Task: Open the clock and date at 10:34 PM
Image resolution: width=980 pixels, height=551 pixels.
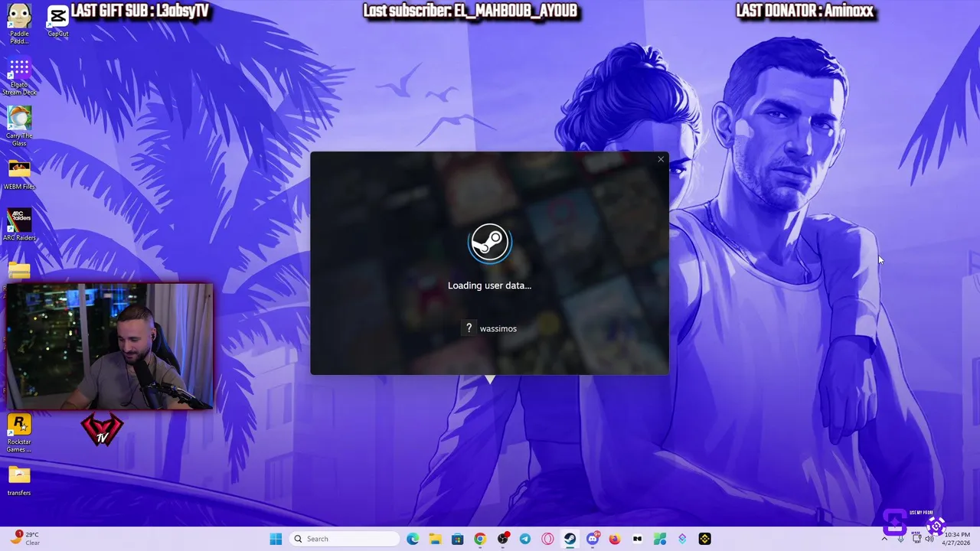Action: point(956,539)
